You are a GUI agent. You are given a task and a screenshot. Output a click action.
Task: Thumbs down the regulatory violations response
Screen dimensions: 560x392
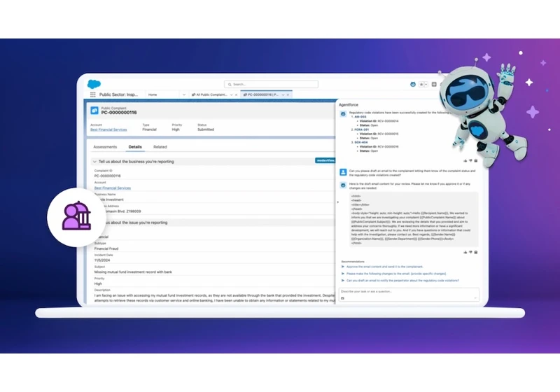pyautogui.click(x=470, y=161)
